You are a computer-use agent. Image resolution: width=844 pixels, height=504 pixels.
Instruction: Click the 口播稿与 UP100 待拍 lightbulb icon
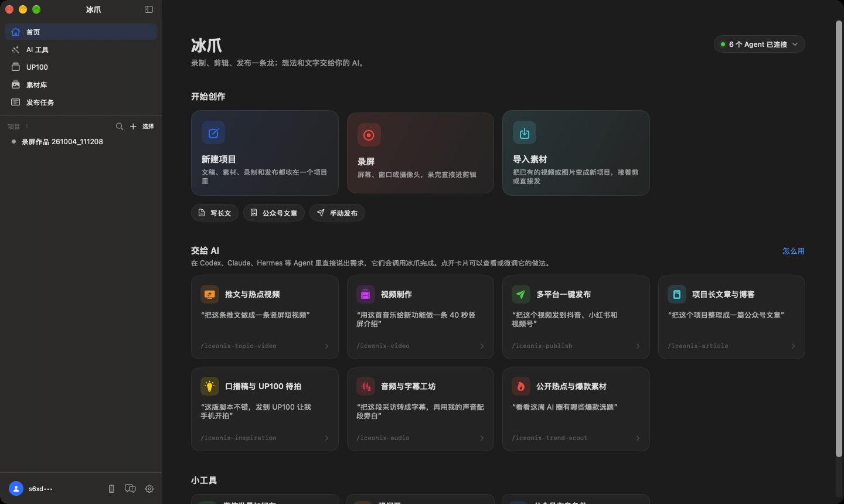(210, 386)
